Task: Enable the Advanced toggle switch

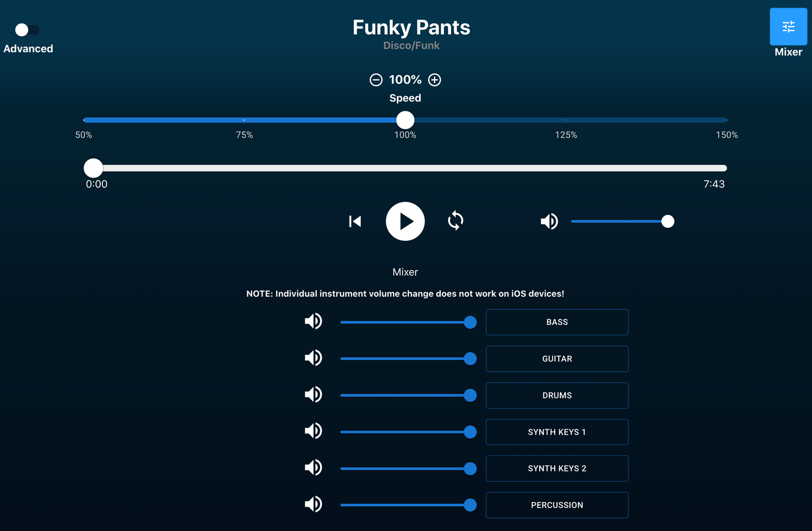Action: [x=27, y=30]
